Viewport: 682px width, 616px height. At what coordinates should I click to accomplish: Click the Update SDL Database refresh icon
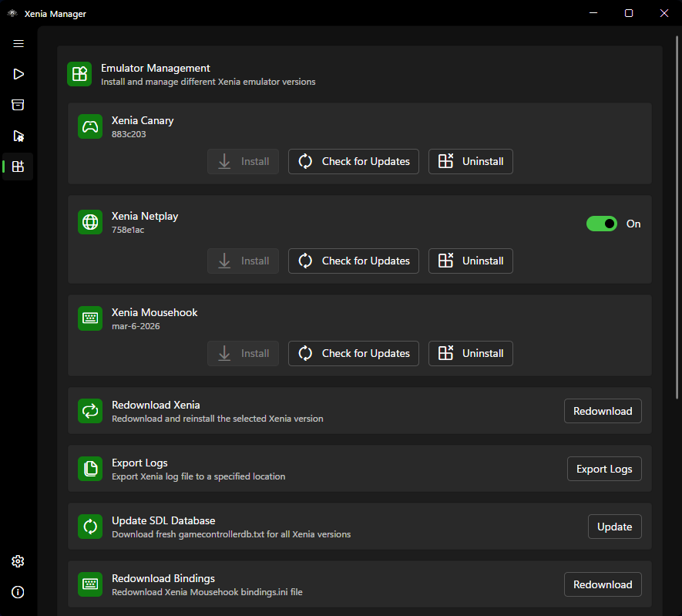coord(90,527)
